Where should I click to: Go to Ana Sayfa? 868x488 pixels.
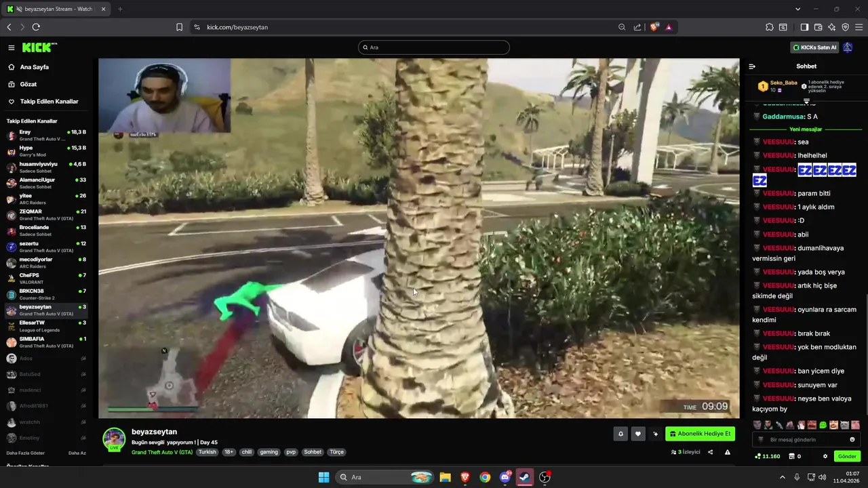(x=34, y=67)
